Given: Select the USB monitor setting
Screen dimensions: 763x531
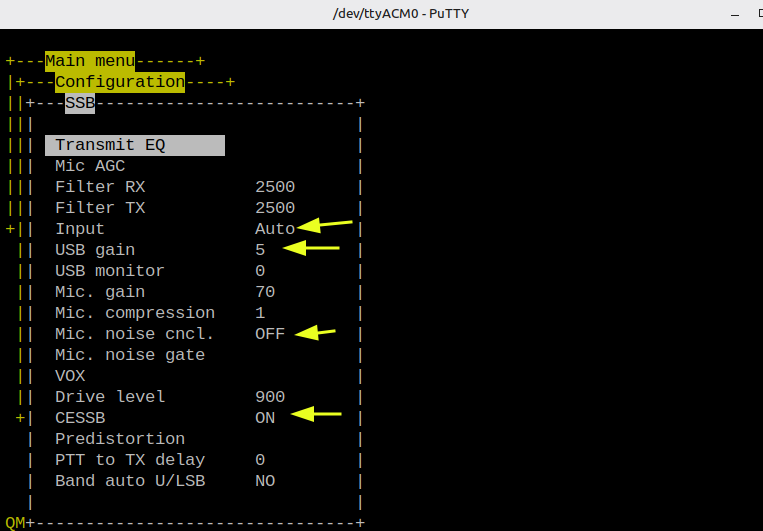Looking at the screenshot, I should [110, 271].
